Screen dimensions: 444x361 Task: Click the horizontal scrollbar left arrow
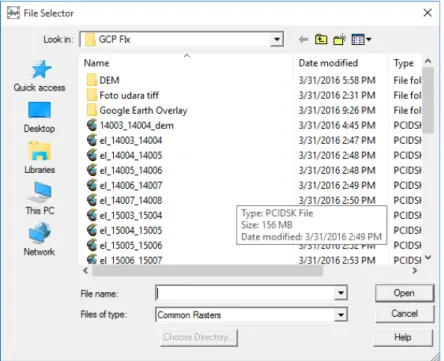(86, 271)
